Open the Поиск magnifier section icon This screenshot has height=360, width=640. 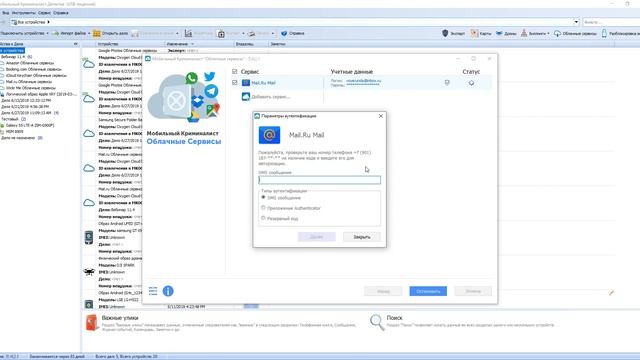click(377, 322)
